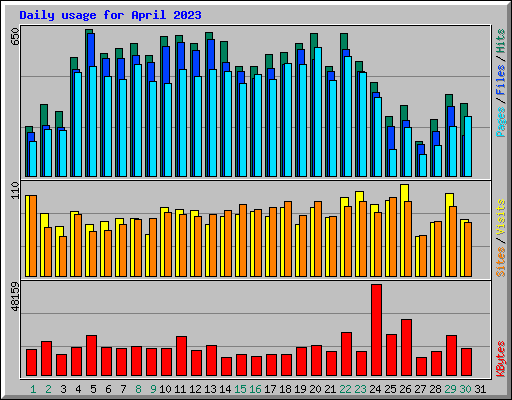Click day label 6 on the x-axis
This screenshot has width=512, height=400.
[x=108, y=389]
